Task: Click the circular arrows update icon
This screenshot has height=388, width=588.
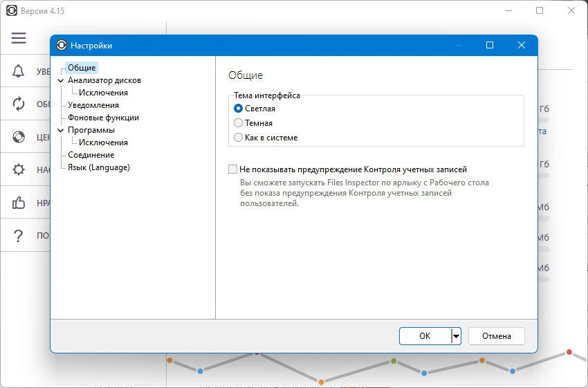Action: (19, 104)
